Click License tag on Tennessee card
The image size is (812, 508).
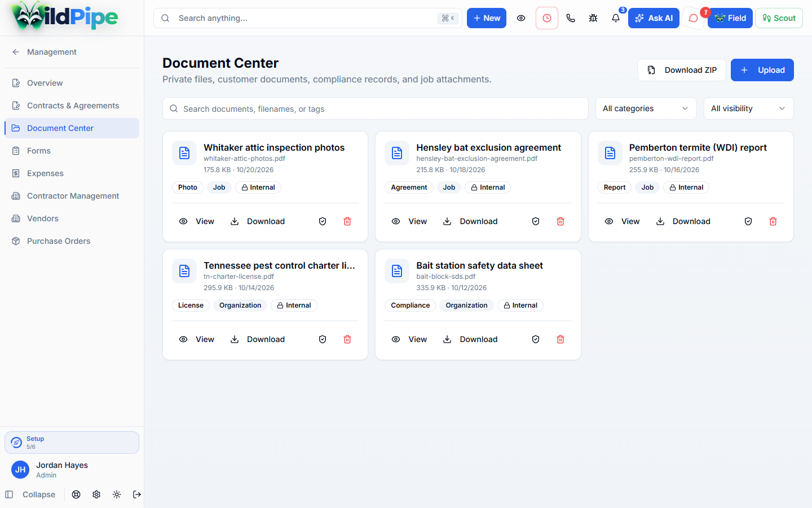coord(191,305)
